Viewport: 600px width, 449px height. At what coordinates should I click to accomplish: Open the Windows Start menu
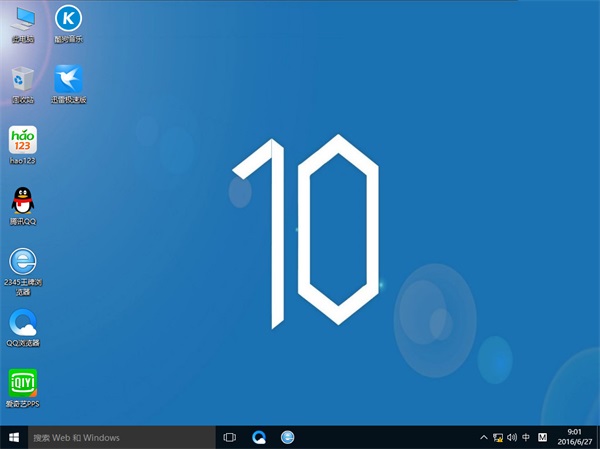pyautogui.click(x=14, y=438)
